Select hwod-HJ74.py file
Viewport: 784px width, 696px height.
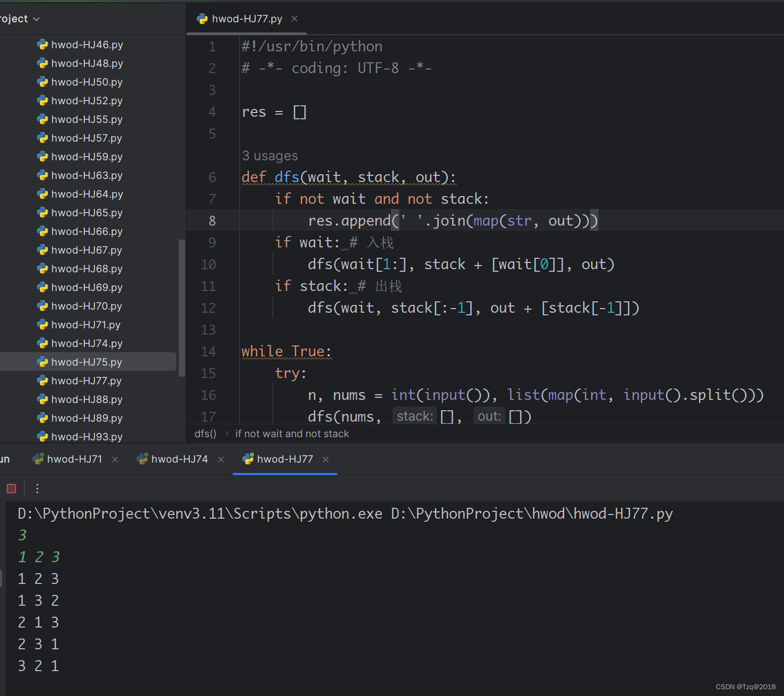coord(87,343)
